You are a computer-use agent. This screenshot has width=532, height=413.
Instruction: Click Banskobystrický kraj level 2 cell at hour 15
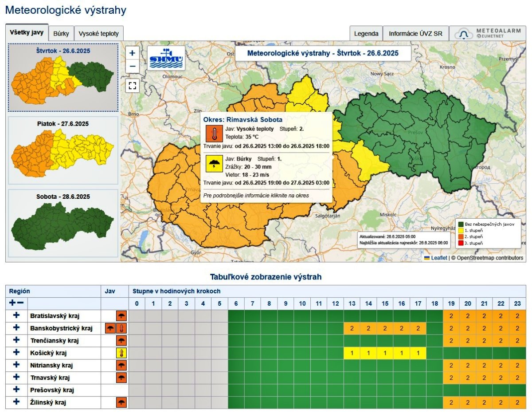coord(385,328)
